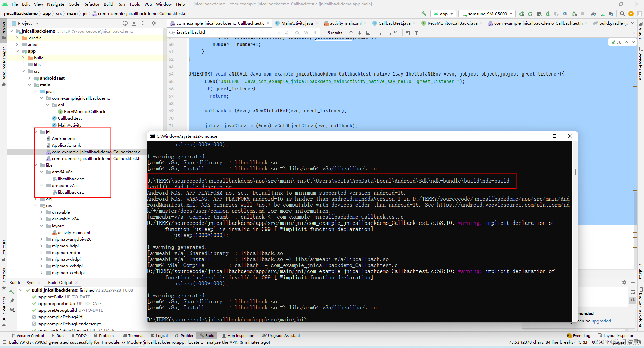Open the VCS menu
This screenshot has width=644, height=348.
pyautogui.click(x=148, y=4)
